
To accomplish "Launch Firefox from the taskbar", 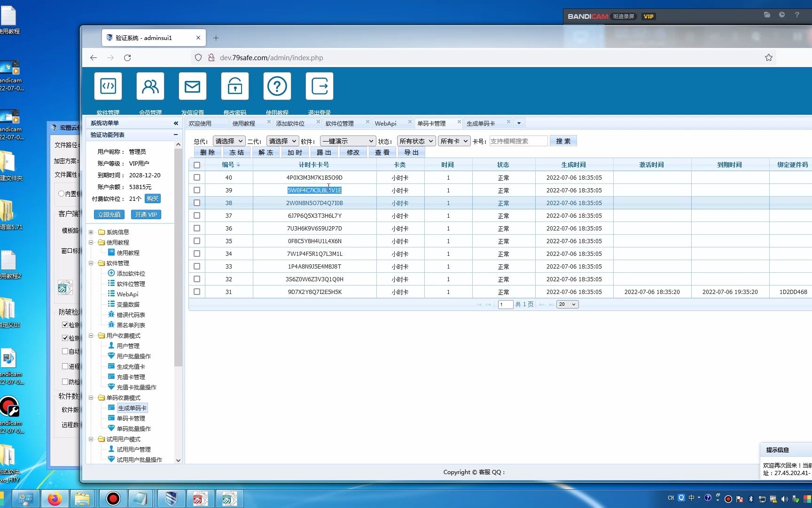I will click(x=55, y=499).
